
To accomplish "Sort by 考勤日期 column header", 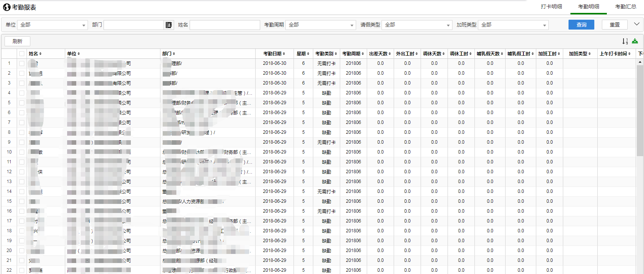I will [274, 54].
